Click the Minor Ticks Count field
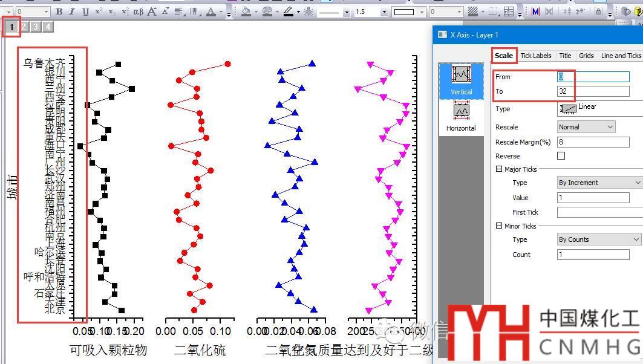Viewport: 643px width, 364px height. (593, 255)
